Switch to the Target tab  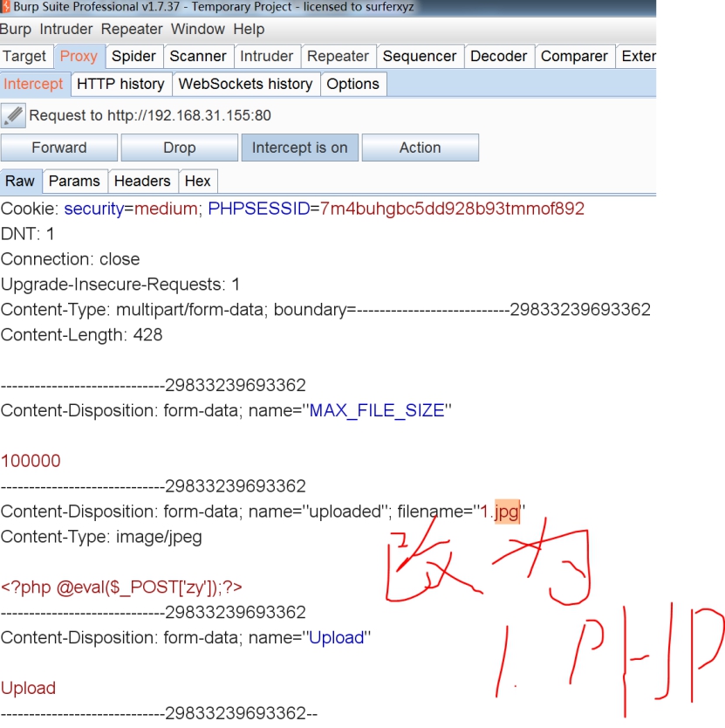24,56
